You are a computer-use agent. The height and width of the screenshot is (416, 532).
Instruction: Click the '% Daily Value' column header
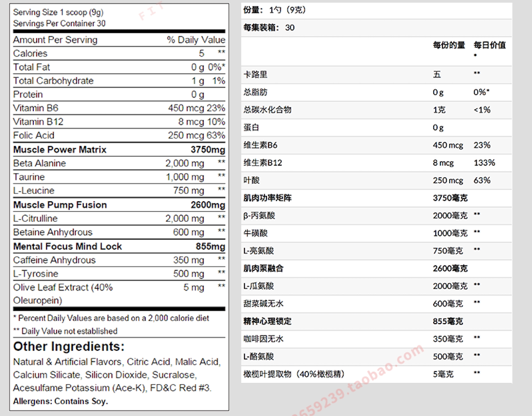coord(196,40)
